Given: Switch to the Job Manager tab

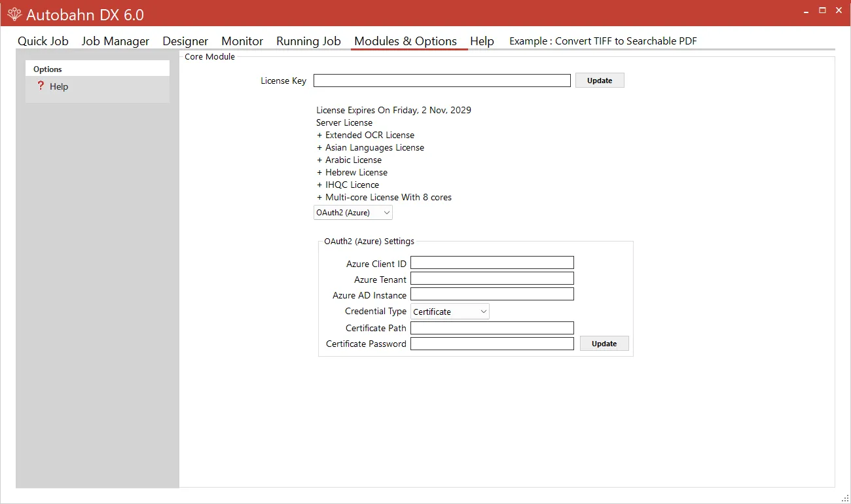Looking at the screenshot, I should click(115, 41).
